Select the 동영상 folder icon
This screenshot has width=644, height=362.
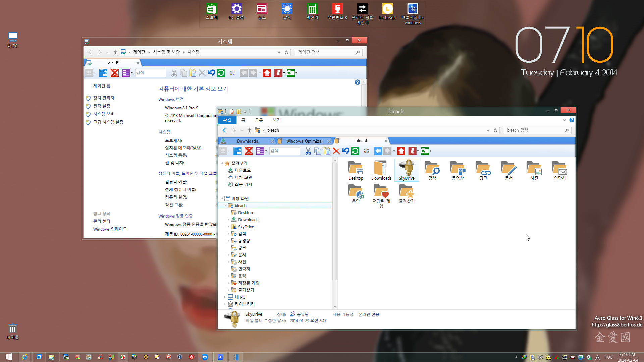click(x=458, y=170)
